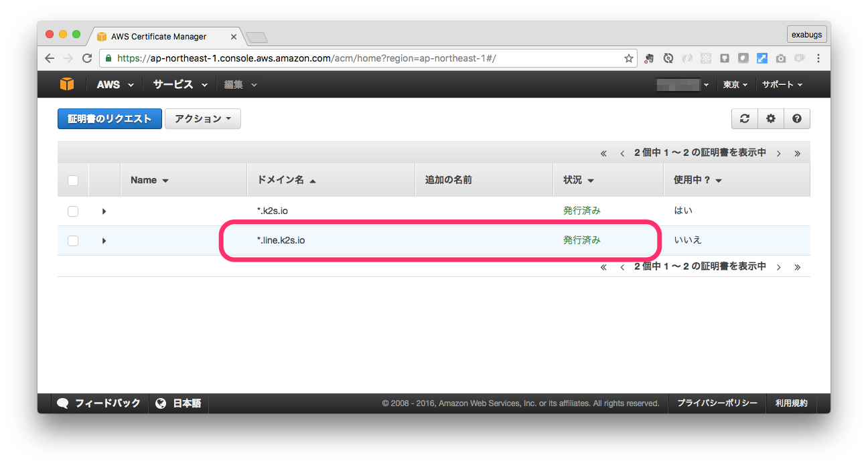Viewport: 868px width, 467px height.
Task: Click the grey rounded-square leaf extension icon
Action: (x=743, y=58)
